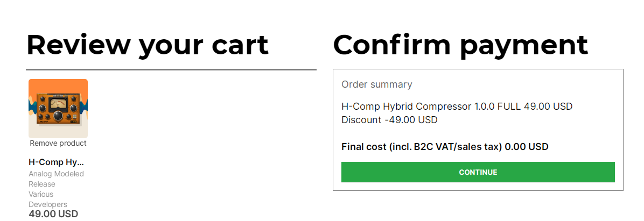Click the Order summary label
Viewport: 644px width, 221px height.
(x=377, y=84)
